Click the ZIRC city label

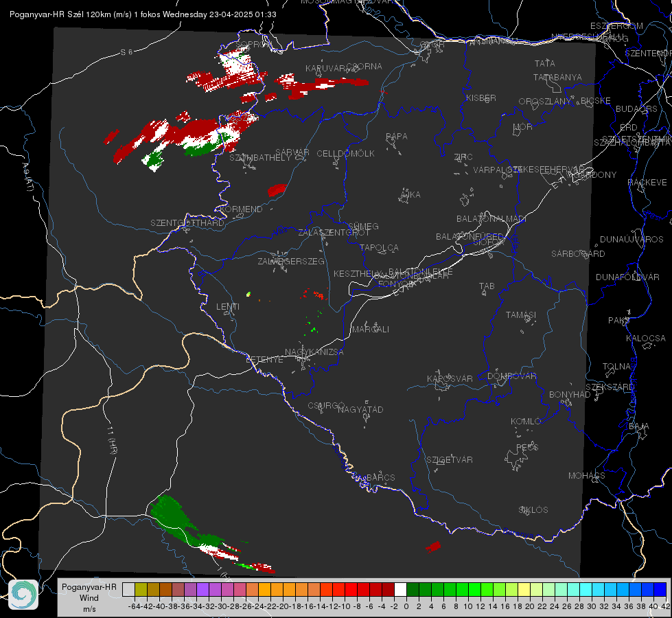click(x=463, y=157)
